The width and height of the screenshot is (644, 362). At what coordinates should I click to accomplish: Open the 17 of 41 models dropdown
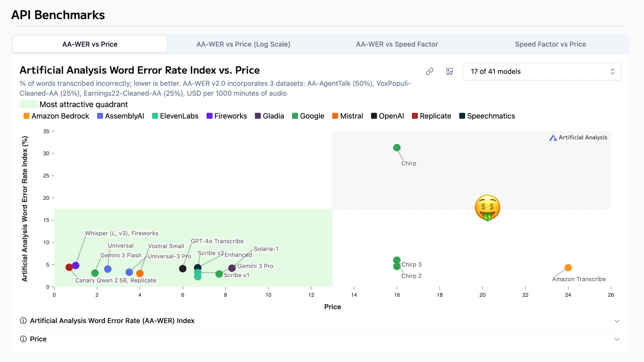point(541,71)
